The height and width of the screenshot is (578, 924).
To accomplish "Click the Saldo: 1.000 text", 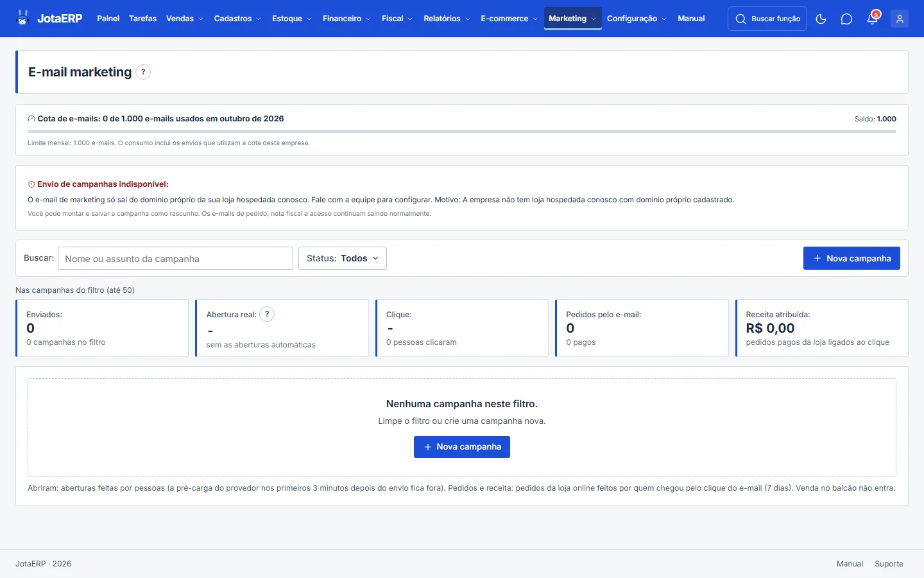I will click(x=875, y=119).
